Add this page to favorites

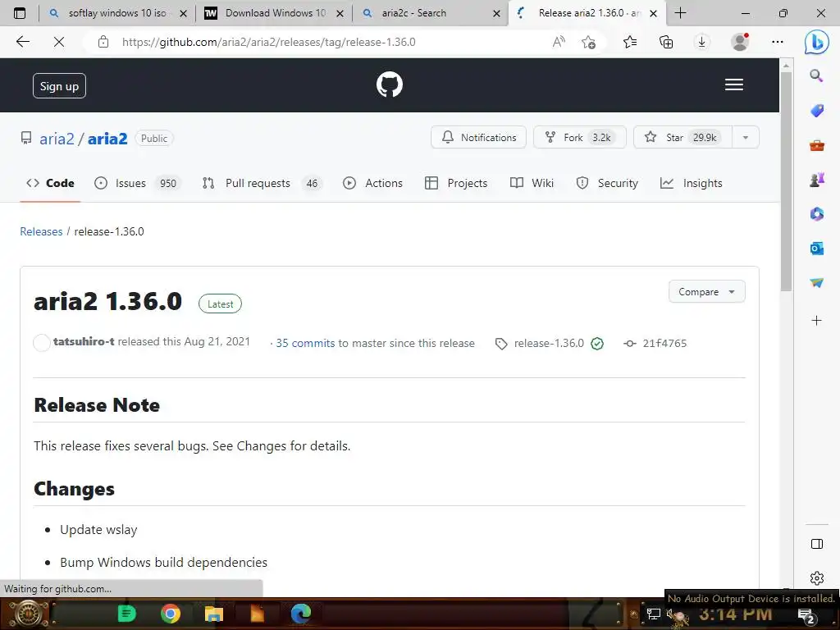(x=588, y=42)
